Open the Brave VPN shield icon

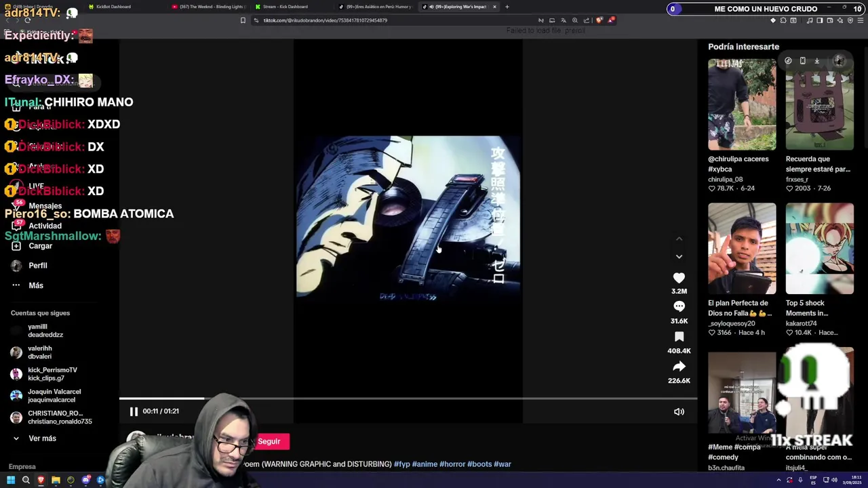pyautogui.click(x=850, y=20)
